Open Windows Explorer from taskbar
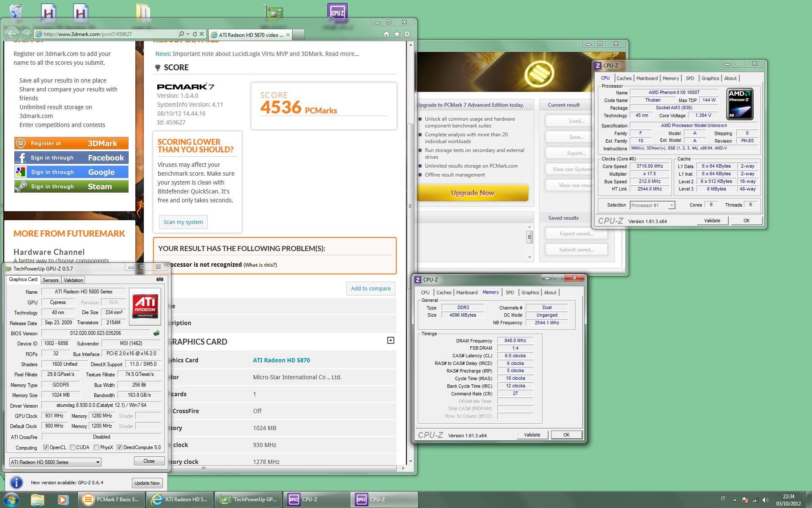The image size is (812, 508). click(x=37, y=500)
